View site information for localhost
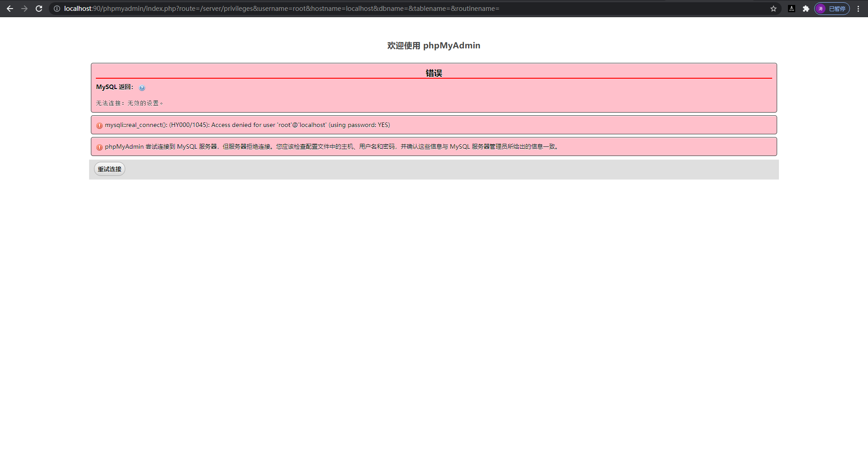The image size is (868, 454). click(x=57, y=9)
